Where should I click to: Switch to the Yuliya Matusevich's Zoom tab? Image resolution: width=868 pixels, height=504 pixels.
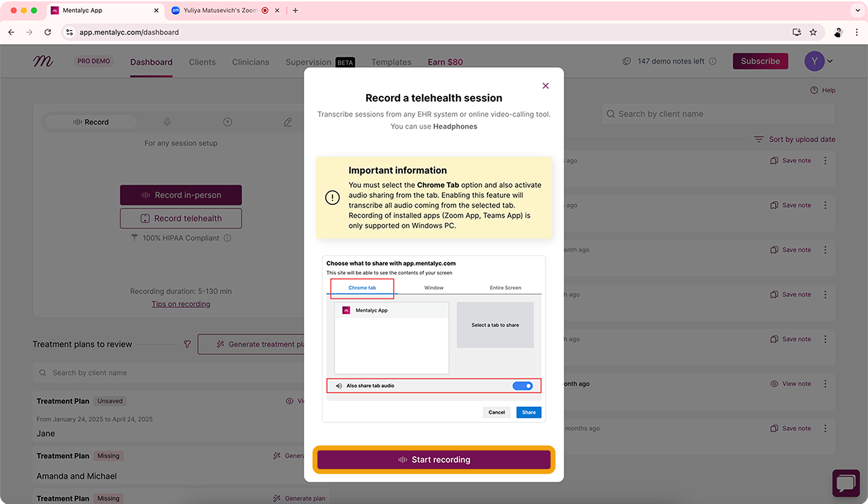(220, 10)
